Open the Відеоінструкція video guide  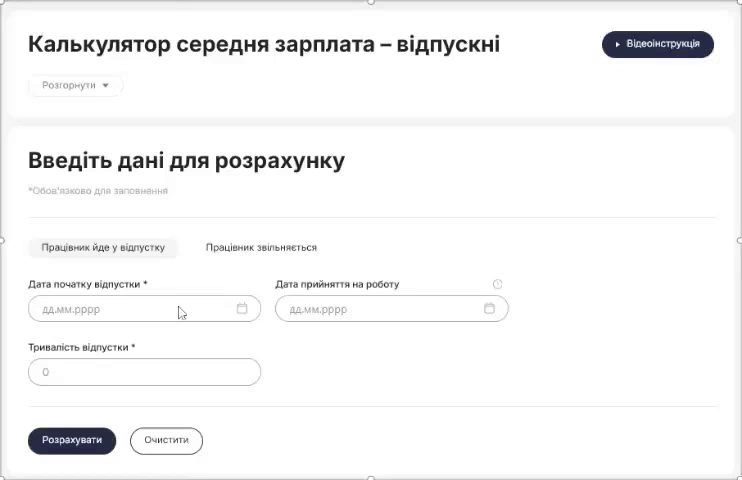point(658,44)
